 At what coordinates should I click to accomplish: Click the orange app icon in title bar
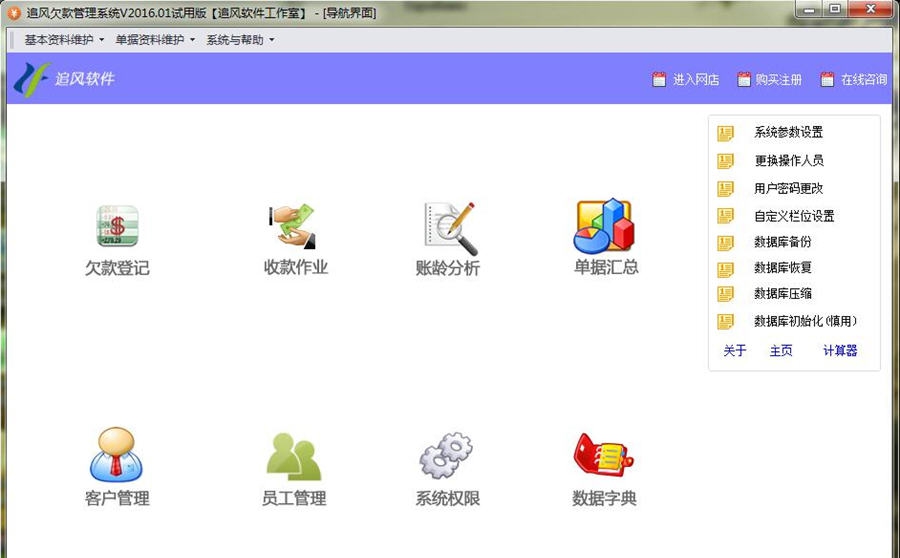14,13
